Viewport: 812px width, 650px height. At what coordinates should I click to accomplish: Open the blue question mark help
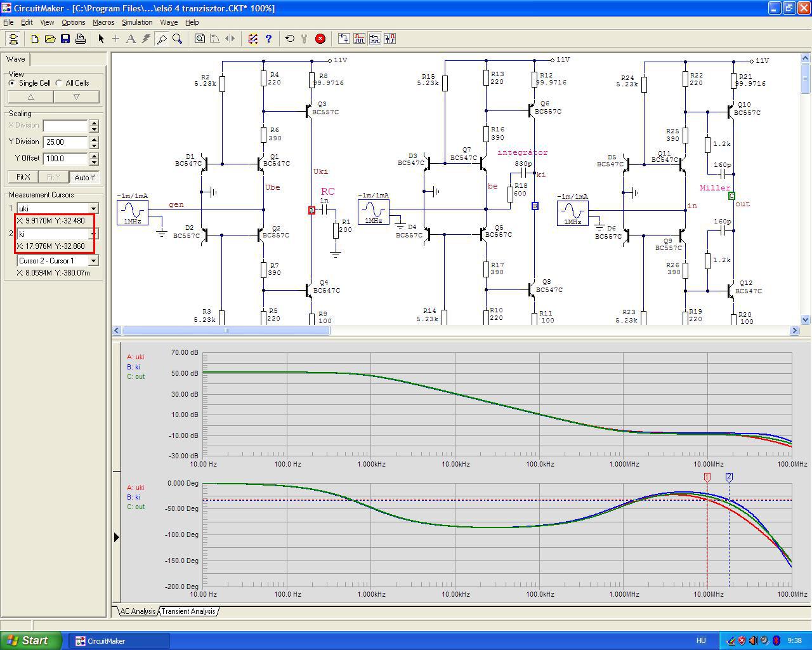point(268,39)
